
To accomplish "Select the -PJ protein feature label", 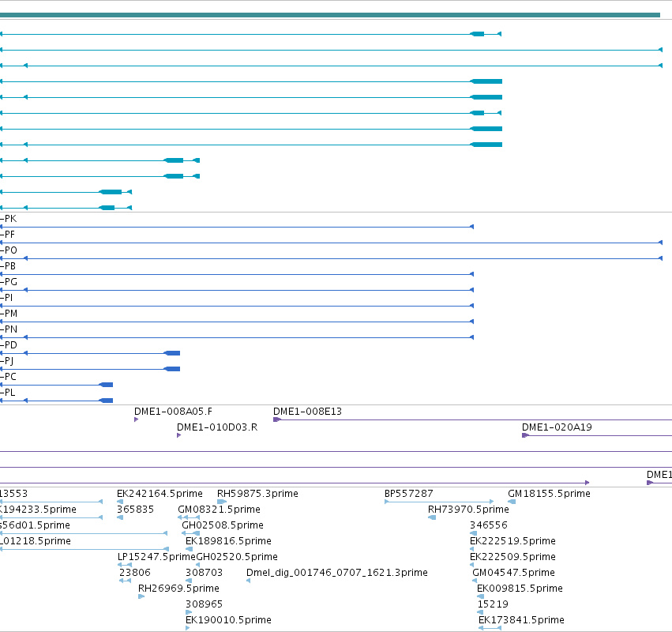I will 7,361.
